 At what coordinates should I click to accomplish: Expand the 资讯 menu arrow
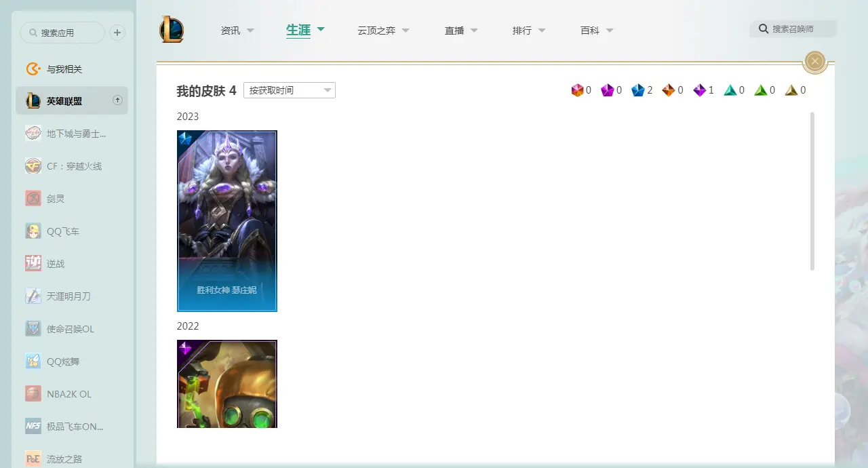250,31
